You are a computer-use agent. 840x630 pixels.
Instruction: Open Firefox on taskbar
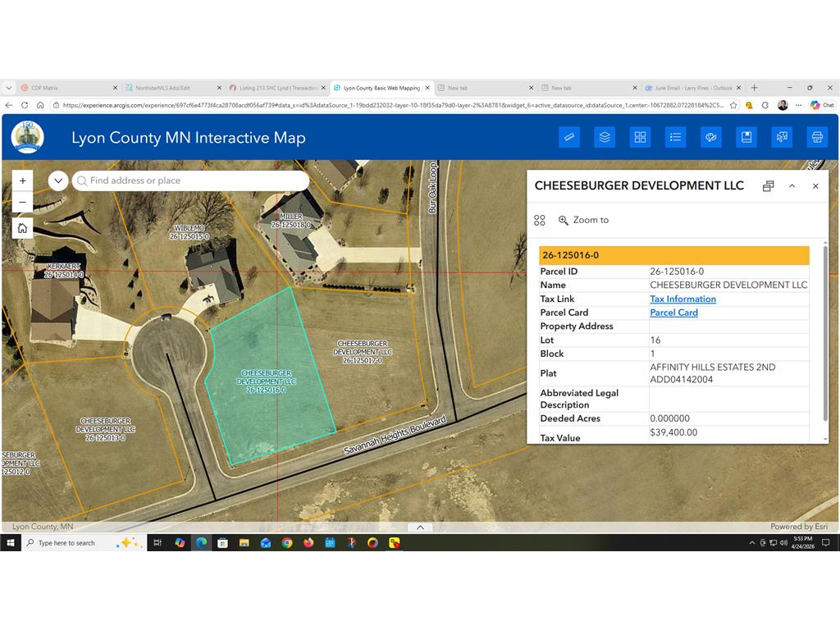click(308, 543)
